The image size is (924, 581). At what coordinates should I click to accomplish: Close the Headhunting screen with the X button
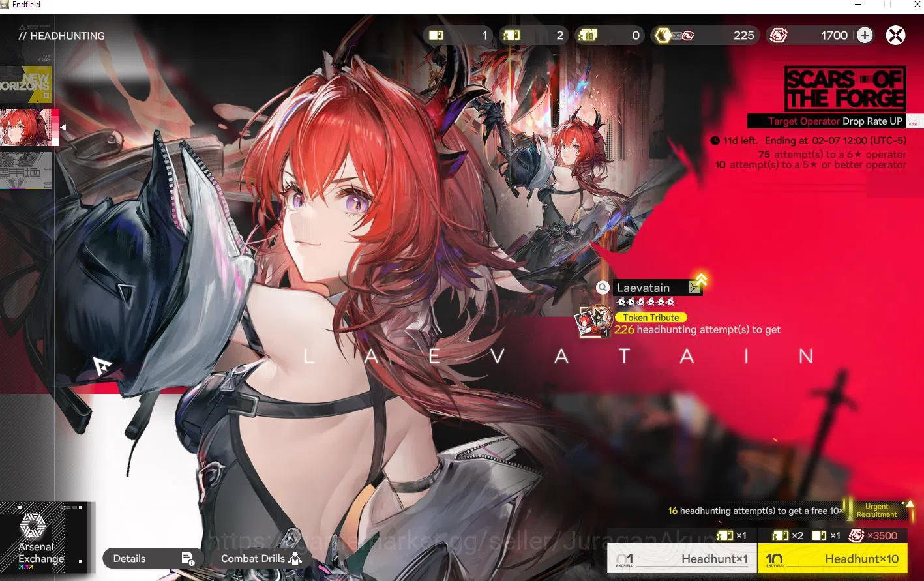click(896, 35)
